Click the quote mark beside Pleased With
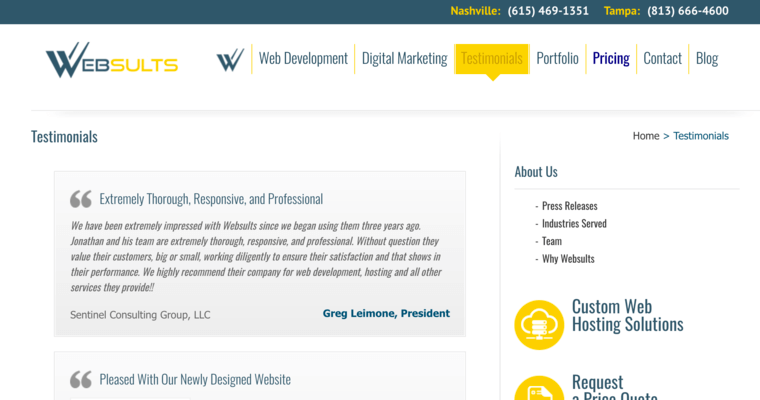760x400 pixels. (81, 380)
